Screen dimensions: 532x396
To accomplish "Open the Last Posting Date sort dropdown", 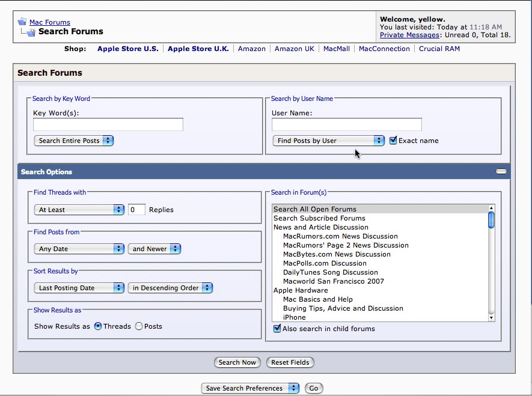I will click(79, 288).
